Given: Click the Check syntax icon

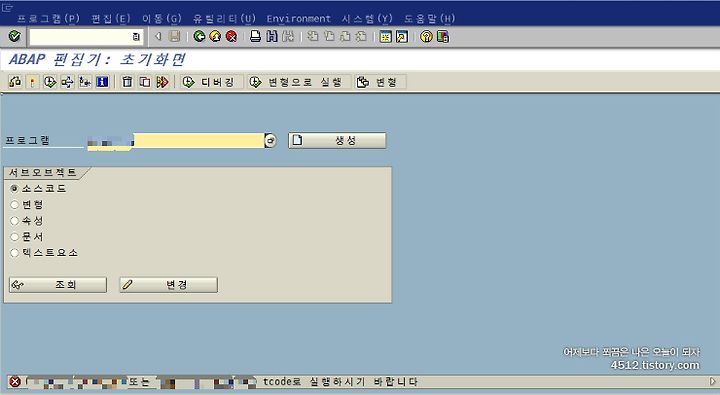Looking at the screenshot, I should [x=15, y=82].
